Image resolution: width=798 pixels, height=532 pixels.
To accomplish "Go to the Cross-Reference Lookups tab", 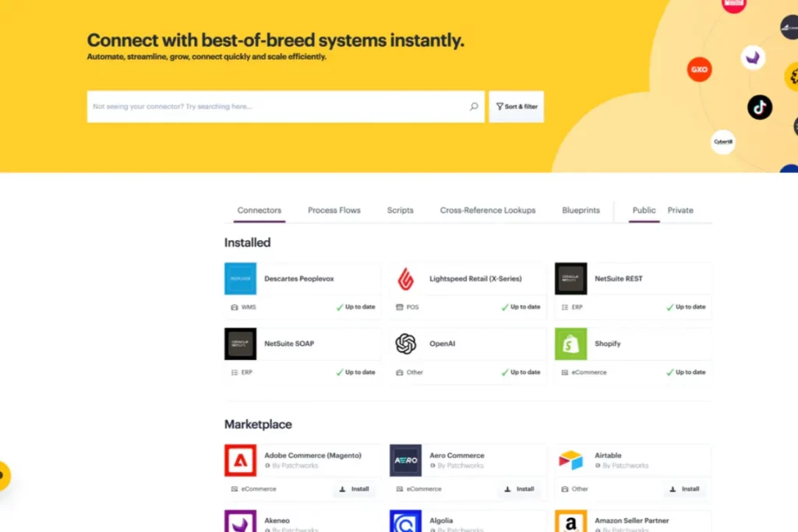I will pyautogui.click(x=487, y=210).
